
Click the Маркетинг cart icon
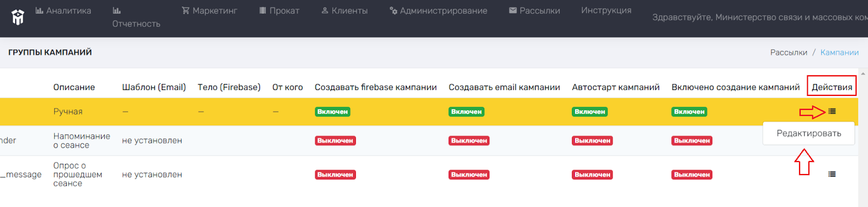click(x=186, y=10)
